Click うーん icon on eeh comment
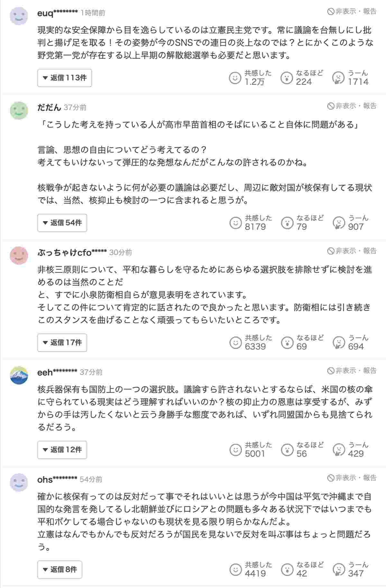This screenshot has height=588, width=386. coord(338,450)
